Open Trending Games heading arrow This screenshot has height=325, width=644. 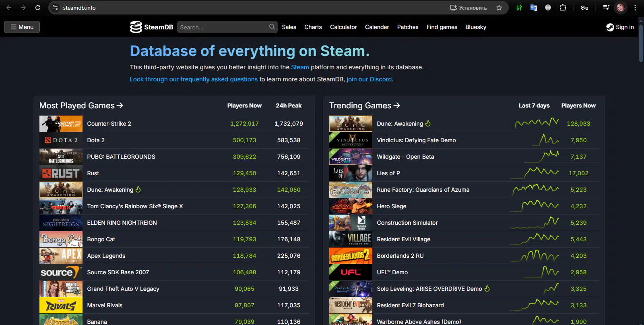tap(397, 106)
